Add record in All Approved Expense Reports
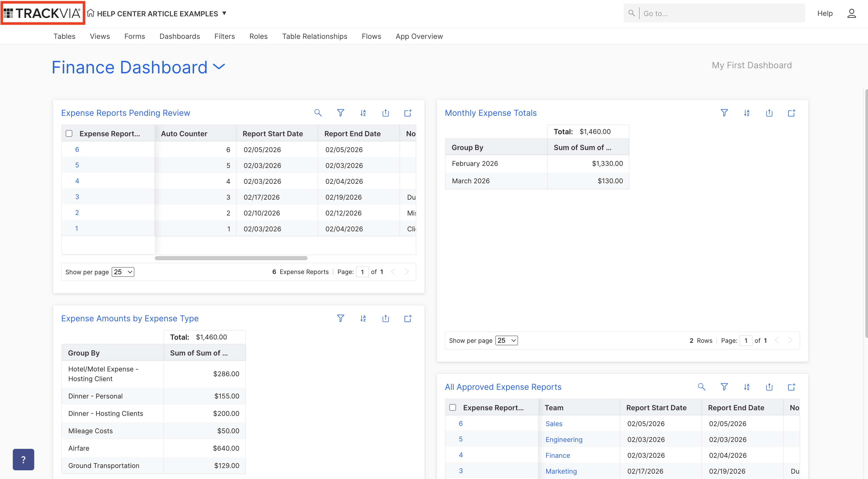The width and height of the screenshot is (868, 479). (792, 387)
